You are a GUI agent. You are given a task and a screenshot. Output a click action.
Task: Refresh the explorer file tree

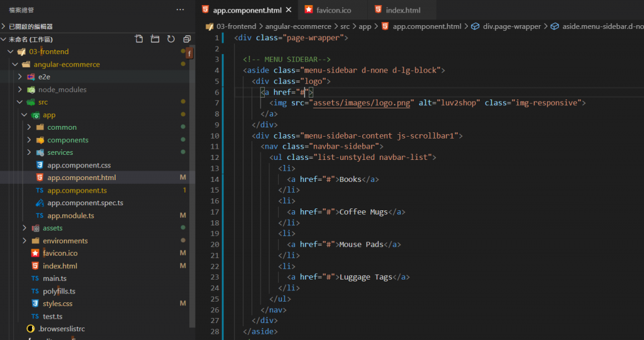(x=171, y=39)
